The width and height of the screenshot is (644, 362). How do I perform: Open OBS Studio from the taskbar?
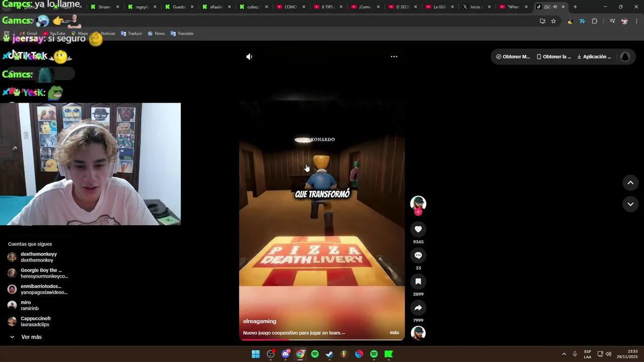271,354
